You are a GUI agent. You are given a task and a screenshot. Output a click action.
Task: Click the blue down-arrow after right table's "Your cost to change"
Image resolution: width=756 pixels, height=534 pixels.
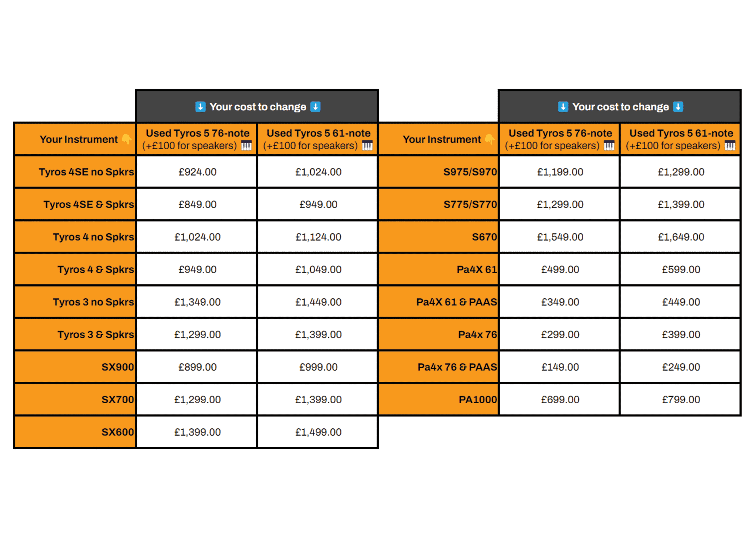coord(678,107)
